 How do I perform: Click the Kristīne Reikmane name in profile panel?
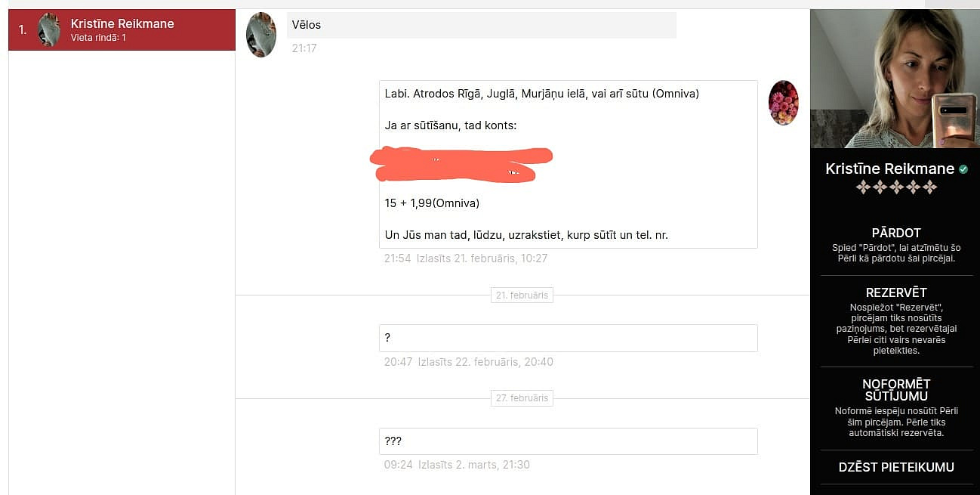[x=889, y=169]
